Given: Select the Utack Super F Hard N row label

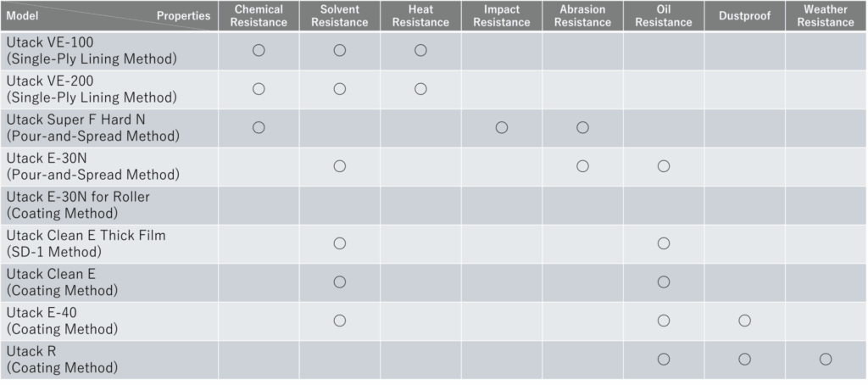Looking at the screenshot, I should pos(93,127).
